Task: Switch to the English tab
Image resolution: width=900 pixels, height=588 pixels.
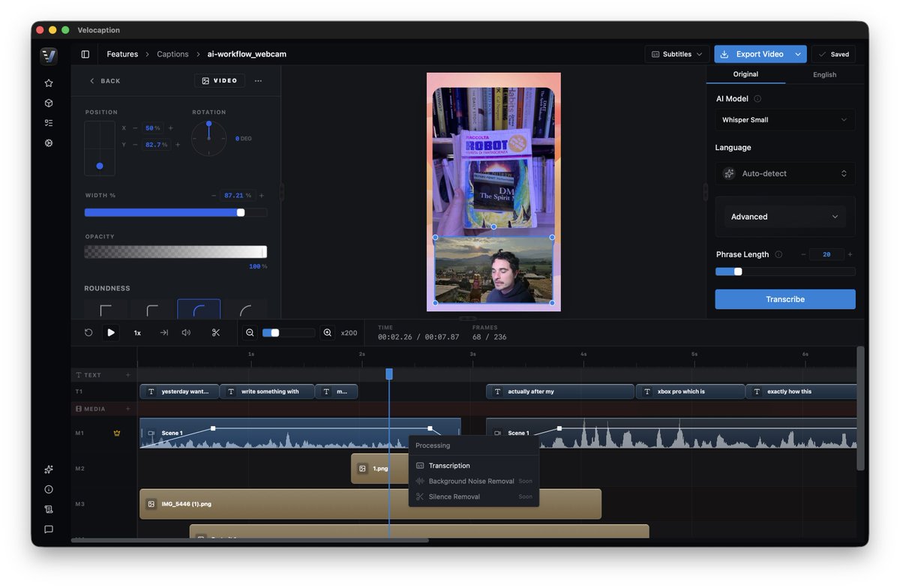Action: (x=824, y=75)
